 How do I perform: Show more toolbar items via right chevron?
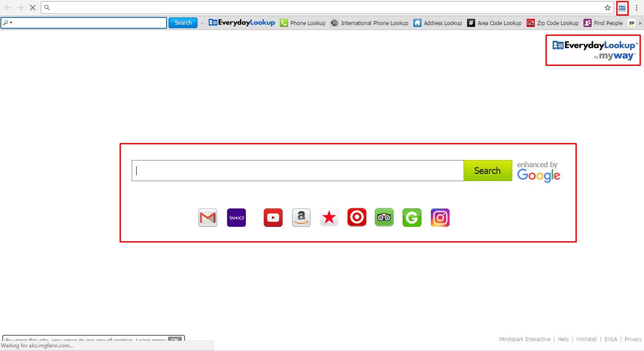point(640,23)
